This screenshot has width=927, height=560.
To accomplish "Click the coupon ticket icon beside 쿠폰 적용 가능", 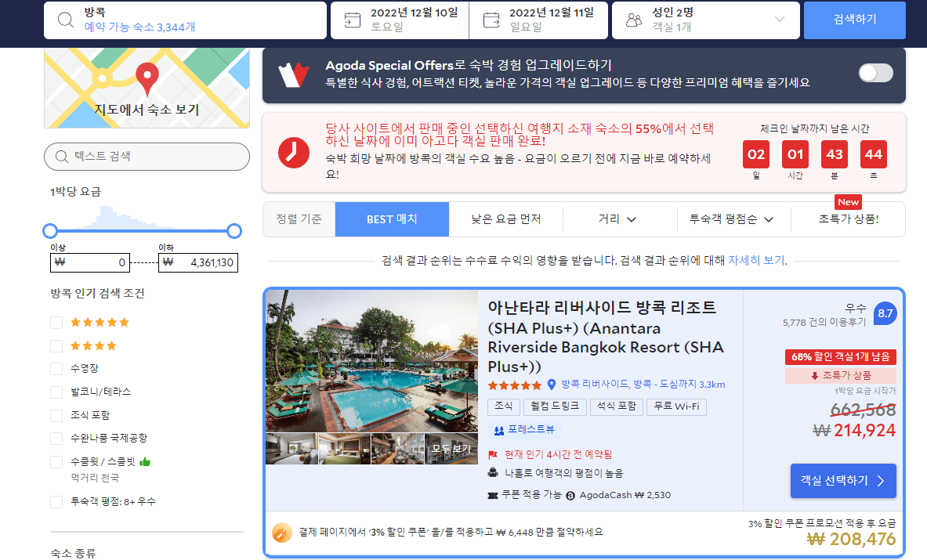I will (493, 495).
